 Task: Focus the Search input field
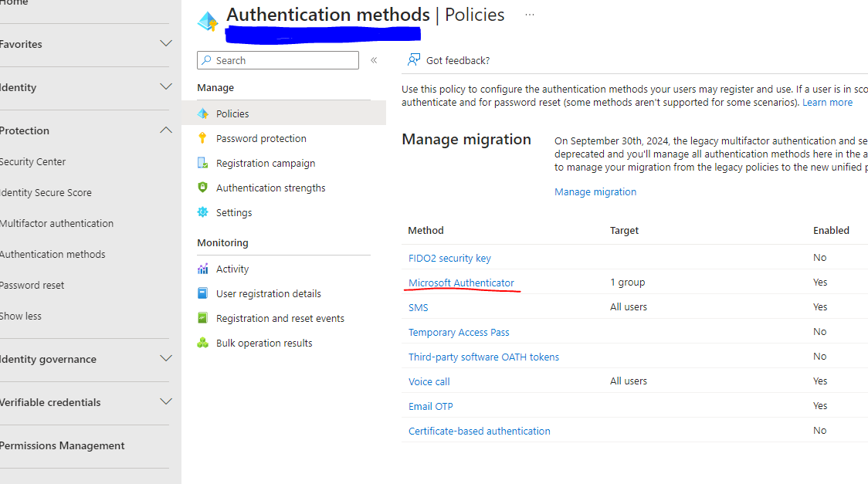(278, 60)
